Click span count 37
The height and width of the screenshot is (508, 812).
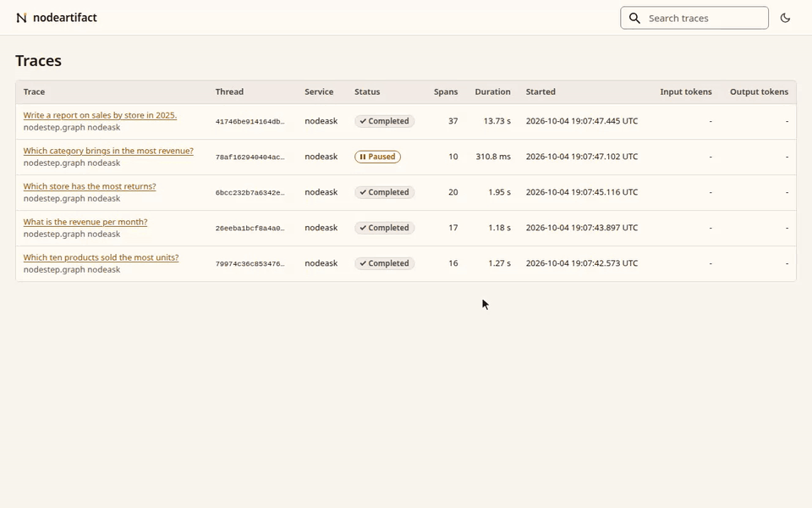453,121
